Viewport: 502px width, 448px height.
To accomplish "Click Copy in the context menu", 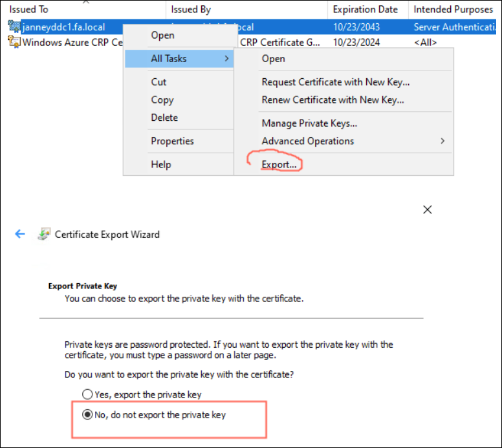I will (162, 100).
